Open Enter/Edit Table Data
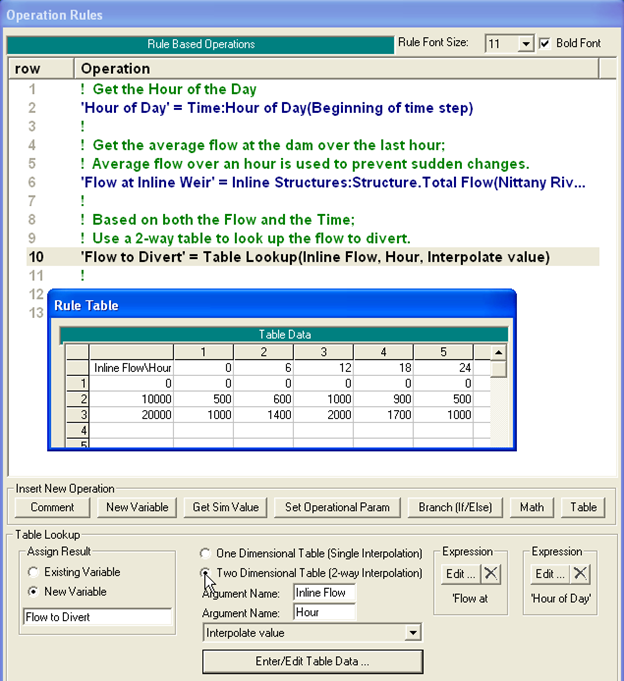The height and width of the screenshot is (681, 624). pos(312,661)
